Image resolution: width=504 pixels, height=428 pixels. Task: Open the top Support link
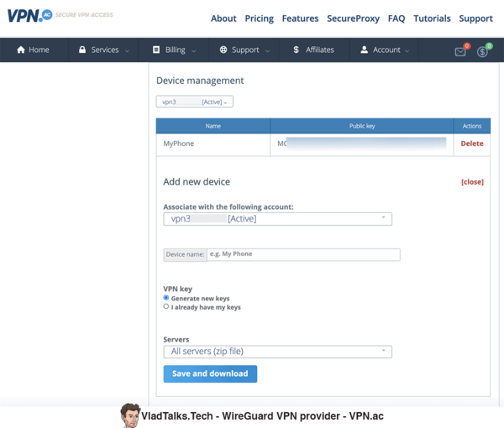(x=475, y=18)
